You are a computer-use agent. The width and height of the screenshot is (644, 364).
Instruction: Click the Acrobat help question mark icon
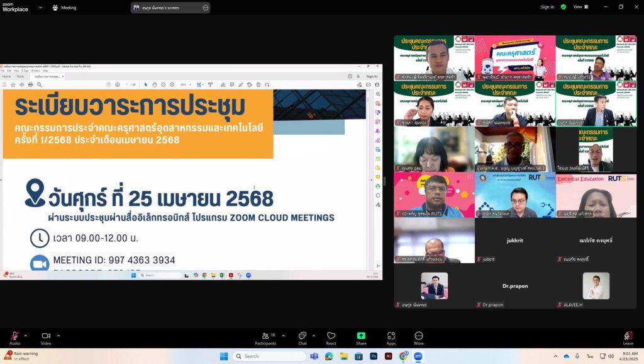(350, 76)
